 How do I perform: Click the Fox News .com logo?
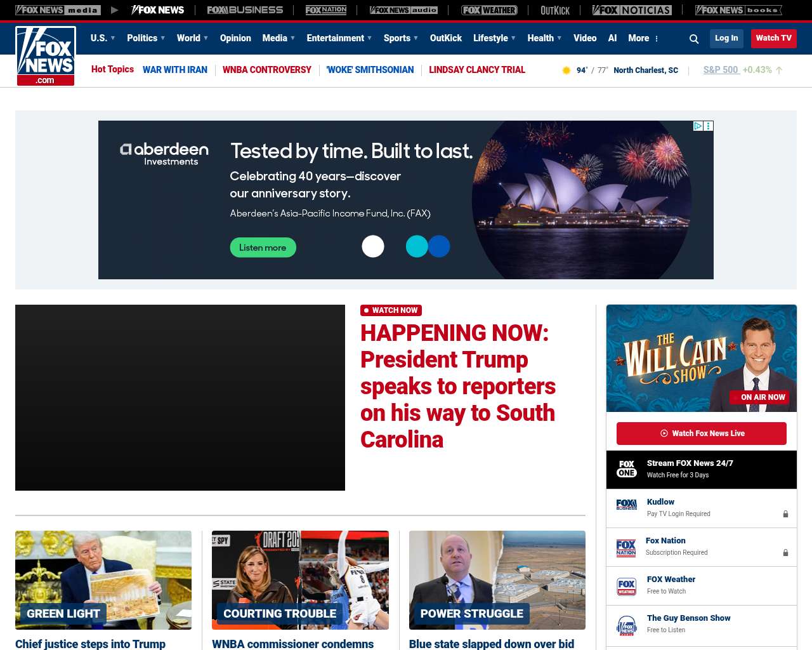coord(46,56)
